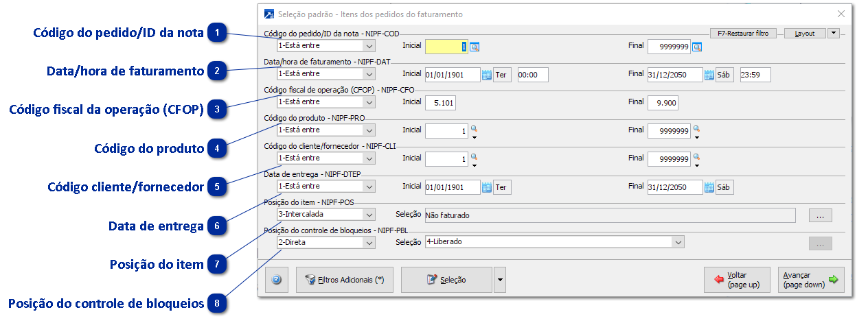Image resolution: width=868 pixels, height=323 pixels.
Task: Expand the arrow next to Layout button
Action: point(834,33)
